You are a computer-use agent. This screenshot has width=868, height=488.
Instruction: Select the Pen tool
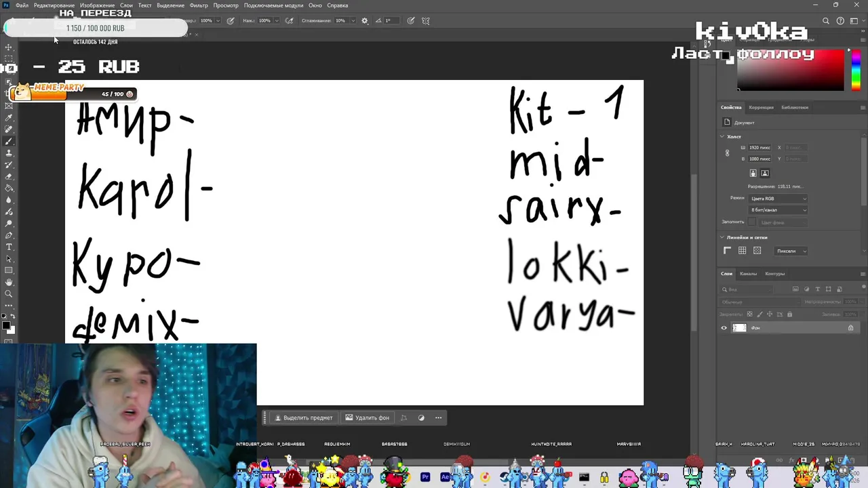pyautogui.click(x=9, y=235)
